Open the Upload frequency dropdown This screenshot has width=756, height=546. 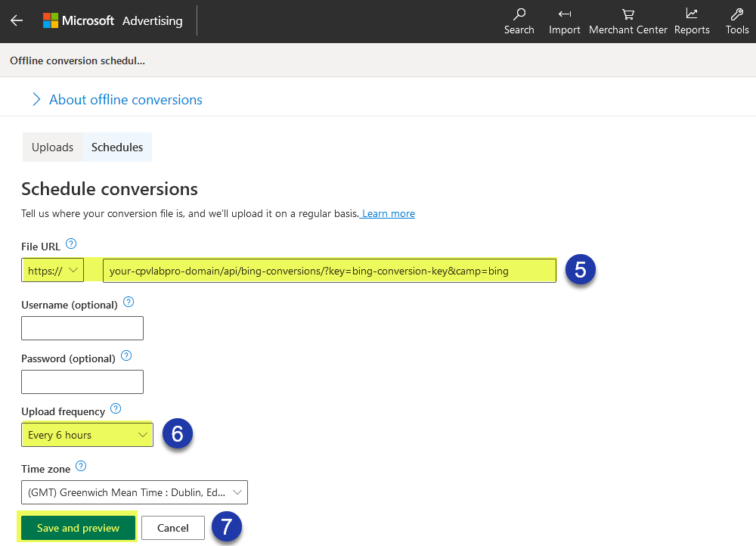86,435
